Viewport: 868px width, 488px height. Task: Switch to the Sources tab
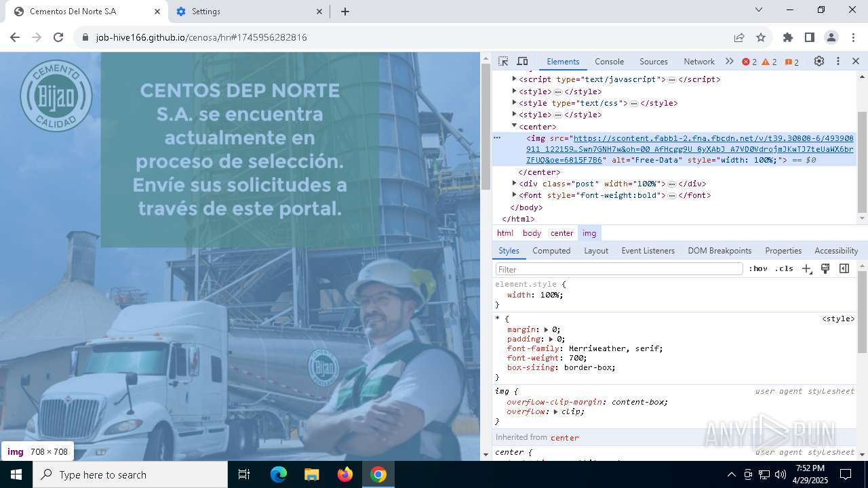pos(654,61)
